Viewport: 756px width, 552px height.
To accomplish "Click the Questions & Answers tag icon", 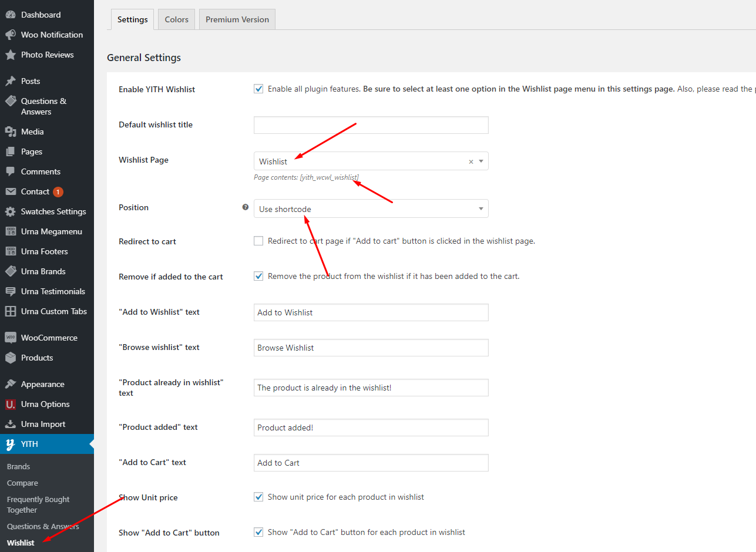I will point(11,101).
